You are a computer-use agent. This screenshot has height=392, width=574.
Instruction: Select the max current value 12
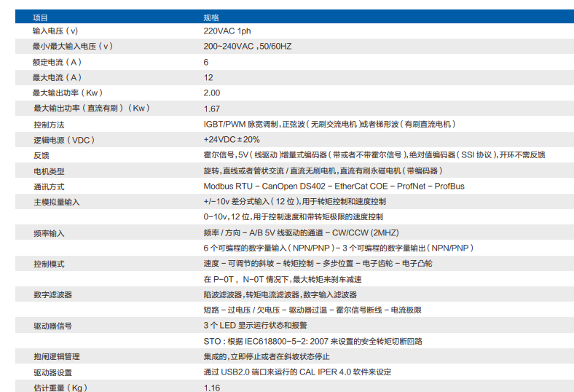pos(208,77)
